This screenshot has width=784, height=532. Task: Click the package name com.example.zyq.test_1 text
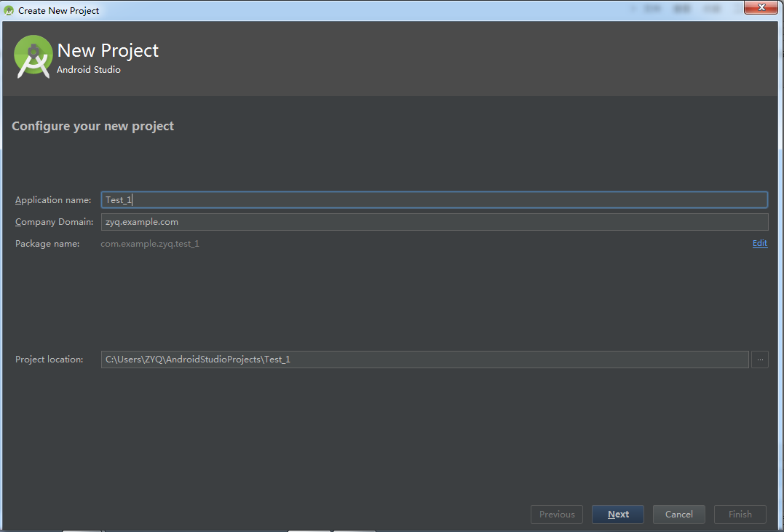coord(150,244)
